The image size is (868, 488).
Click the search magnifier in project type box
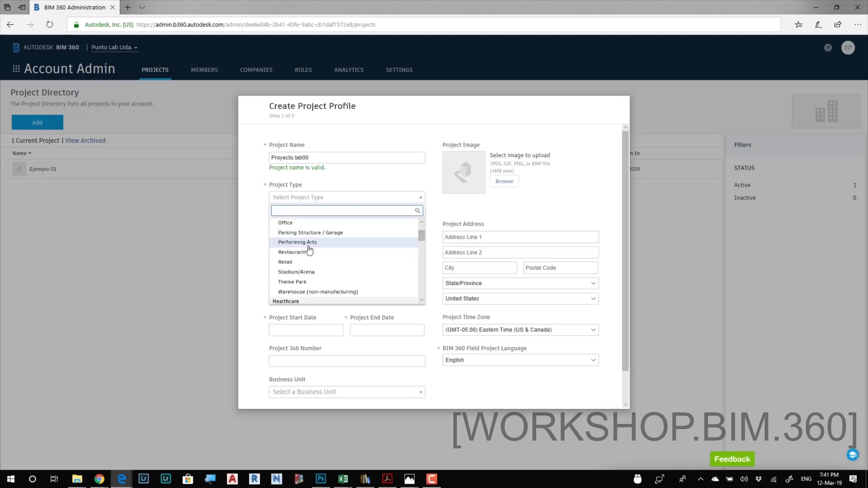(x=417, y=211)
